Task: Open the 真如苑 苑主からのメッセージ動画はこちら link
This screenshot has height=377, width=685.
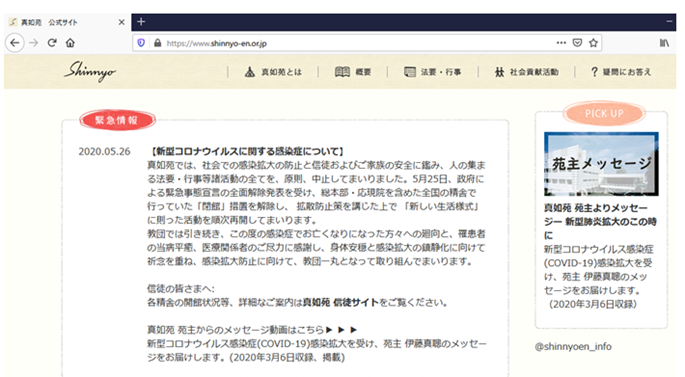Action: point(252,330)
